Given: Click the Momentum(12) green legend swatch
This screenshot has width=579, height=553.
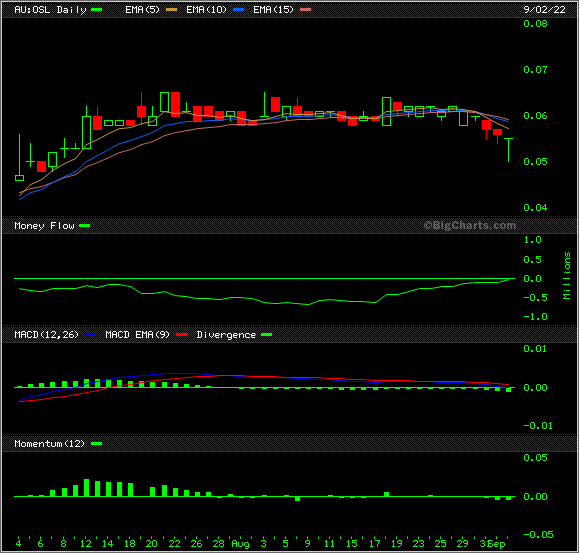Looking at the screenshot, I should (x=96, y=443).
